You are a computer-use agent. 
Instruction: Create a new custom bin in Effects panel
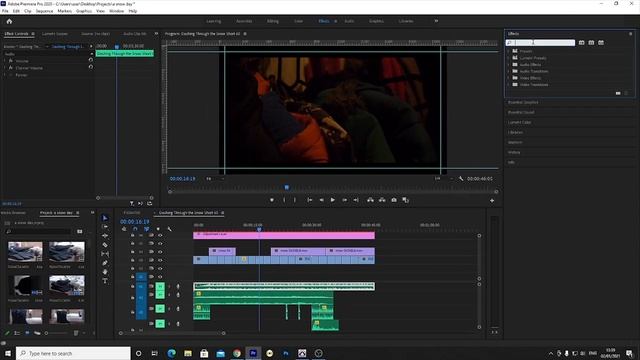pos(618,93)
